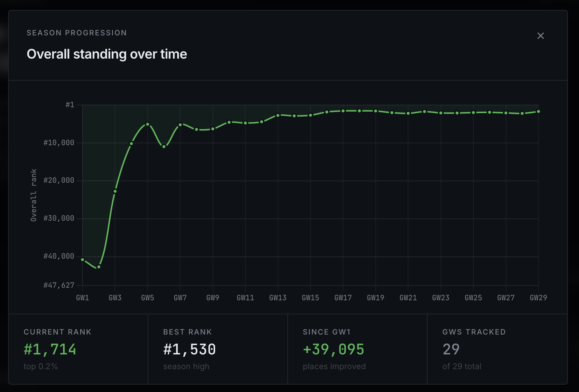Click the '#1' y-axis label
This screenshot has width=579, height=392.
70,105
